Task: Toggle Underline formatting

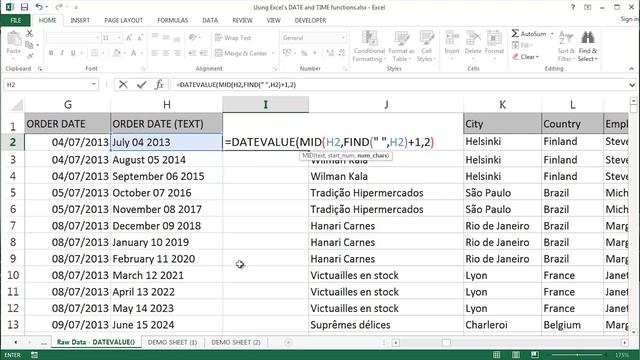Action: coord(73,53)
